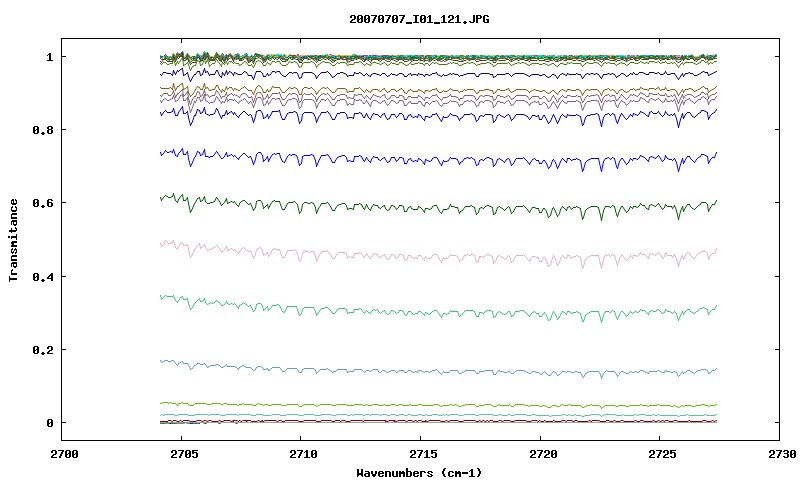Click the x-axis tick label 2715
This screenshot has height=480, width=800.
pyautogui.click(x=422, y=454)
